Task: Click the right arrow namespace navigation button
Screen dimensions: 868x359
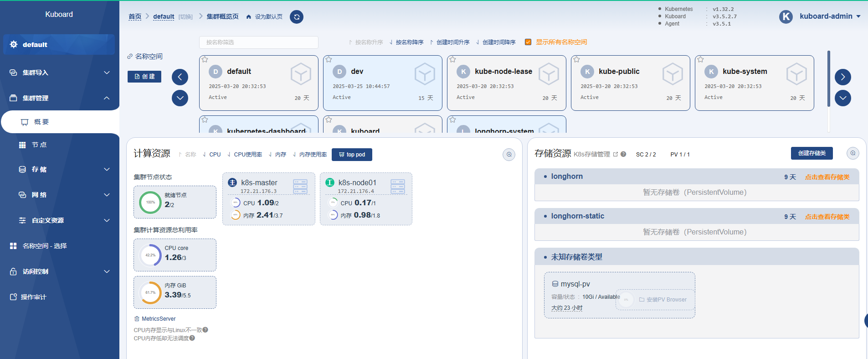Action: click(843, 77)
